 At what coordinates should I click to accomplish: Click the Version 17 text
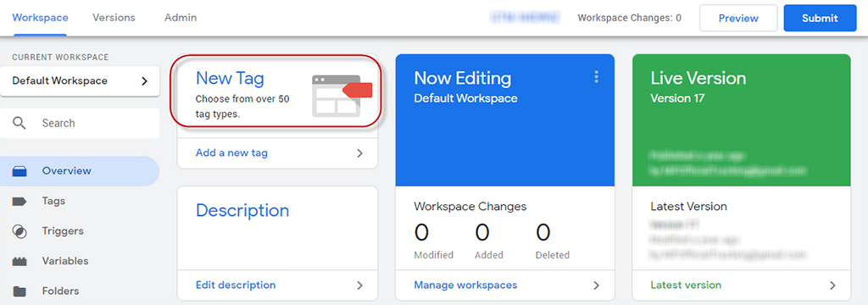click(678, 98)
